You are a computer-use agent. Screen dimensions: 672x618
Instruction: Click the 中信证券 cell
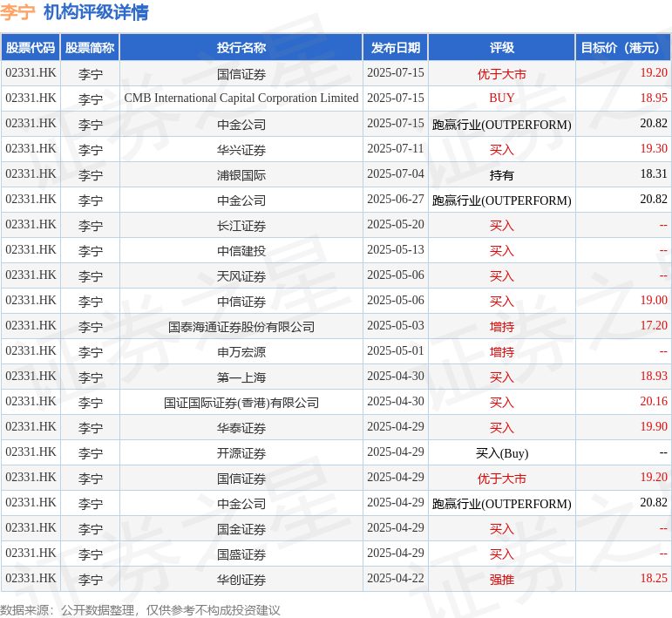pos(241,302)
